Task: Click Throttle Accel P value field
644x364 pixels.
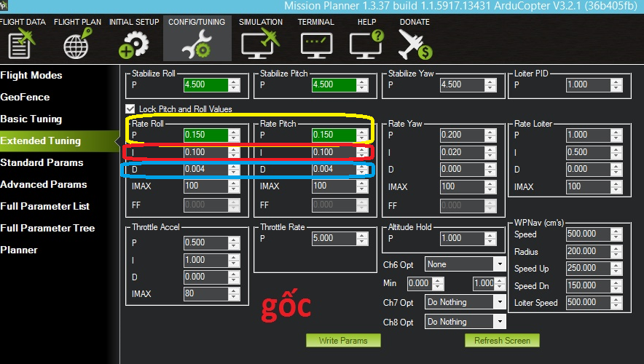Action: pos(205,242)
